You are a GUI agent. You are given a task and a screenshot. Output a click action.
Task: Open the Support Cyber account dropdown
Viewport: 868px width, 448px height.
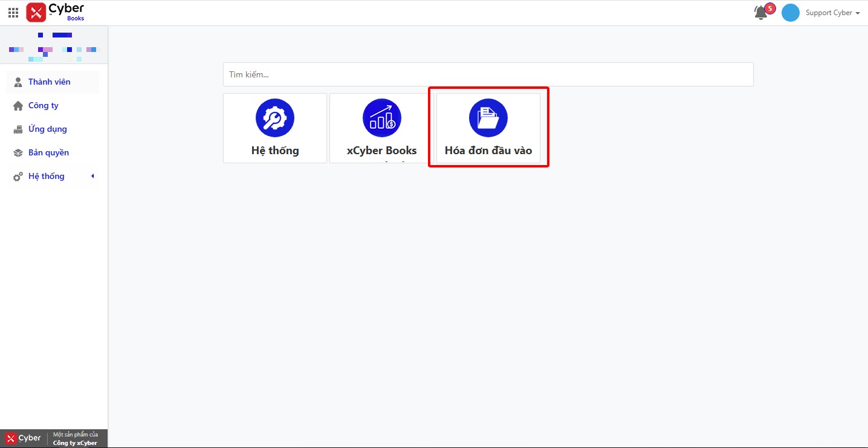[832, 13]
